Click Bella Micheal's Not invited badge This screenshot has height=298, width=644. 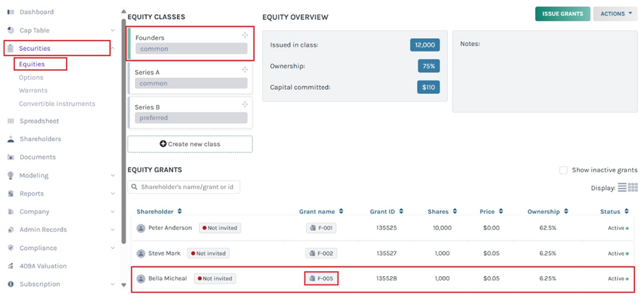(x=215, y=279)
